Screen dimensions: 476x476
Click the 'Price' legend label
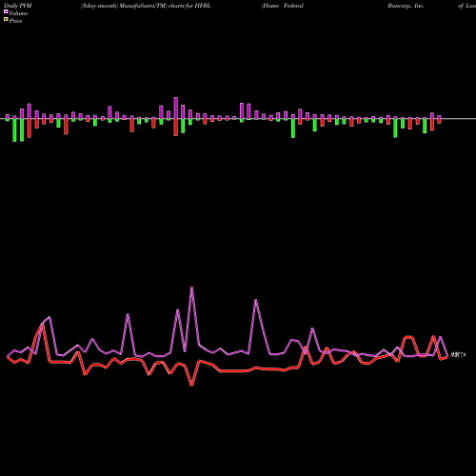click(15, 21)
